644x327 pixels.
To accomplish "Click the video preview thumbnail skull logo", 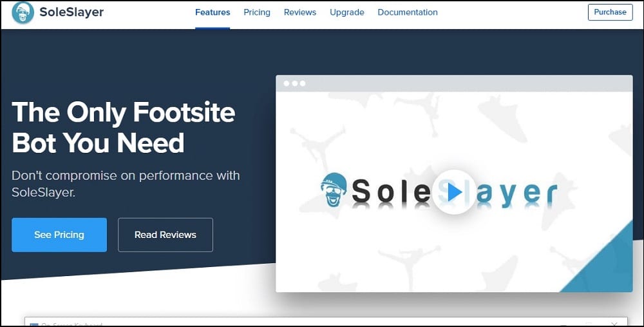I will [x=334, y=190].
